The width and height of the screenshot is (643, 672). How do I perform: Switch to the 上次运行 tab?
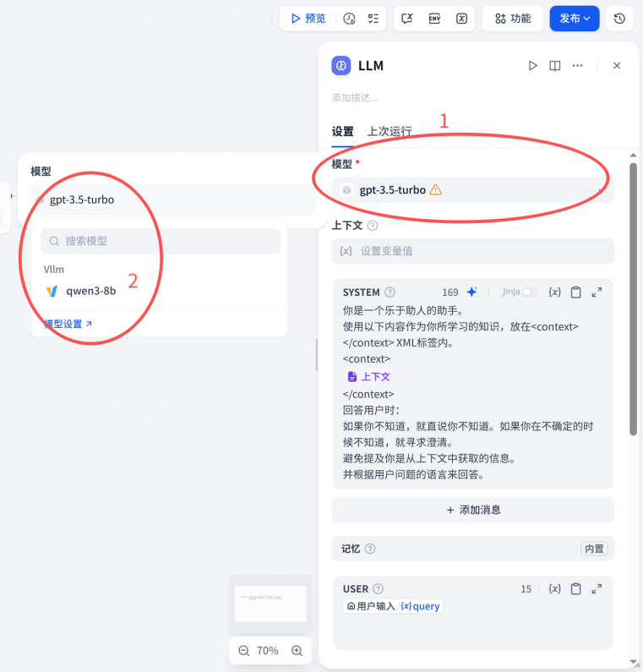point(390,131)
